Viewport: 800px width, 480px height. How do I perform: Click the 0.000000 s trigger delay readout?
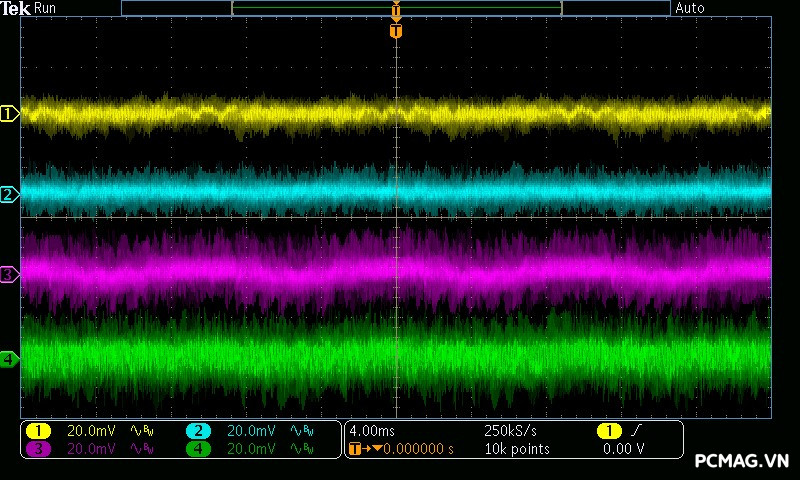(x=418, y=449)
